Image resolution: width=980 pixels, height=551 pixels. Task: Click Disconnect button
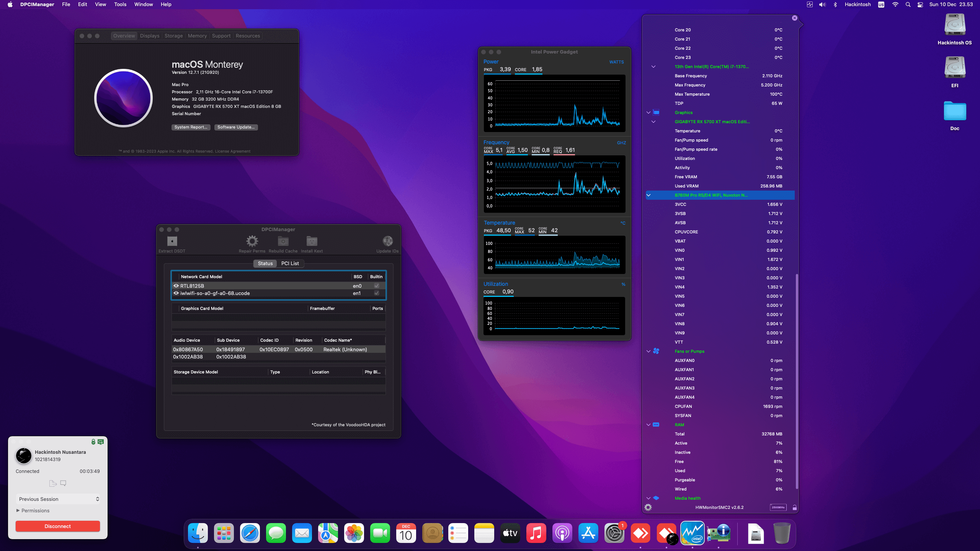pos(58,526)
